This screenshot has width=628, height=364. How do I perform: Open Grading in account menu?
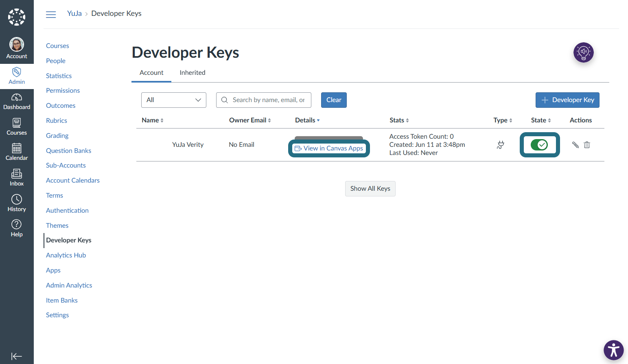(x=57, y=136)
